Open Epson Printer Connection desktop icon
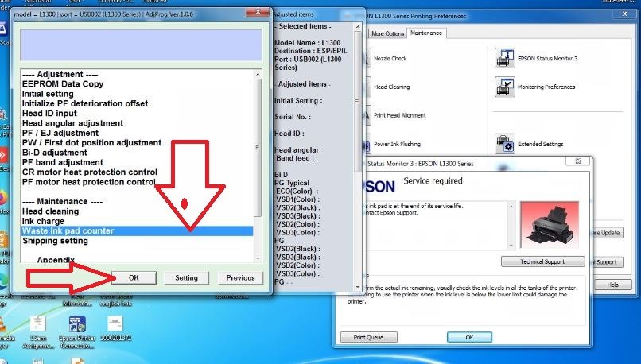Viewport: 641px width, 364px height. coord(77,332)
